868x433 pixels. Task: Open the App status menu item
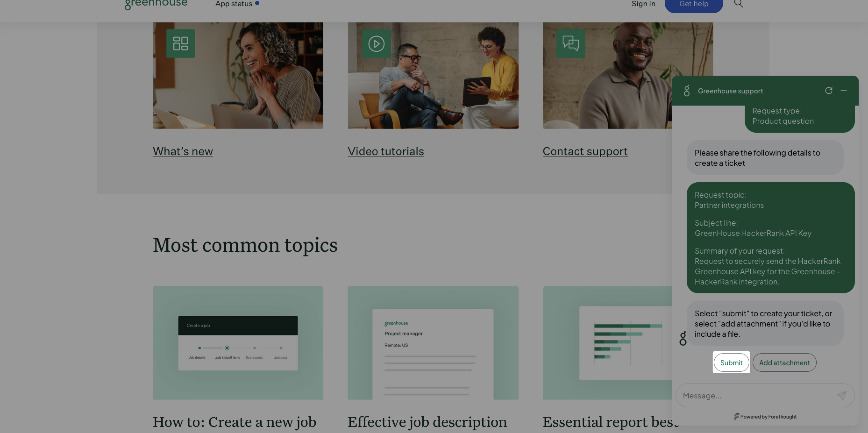tap(234, 4)
